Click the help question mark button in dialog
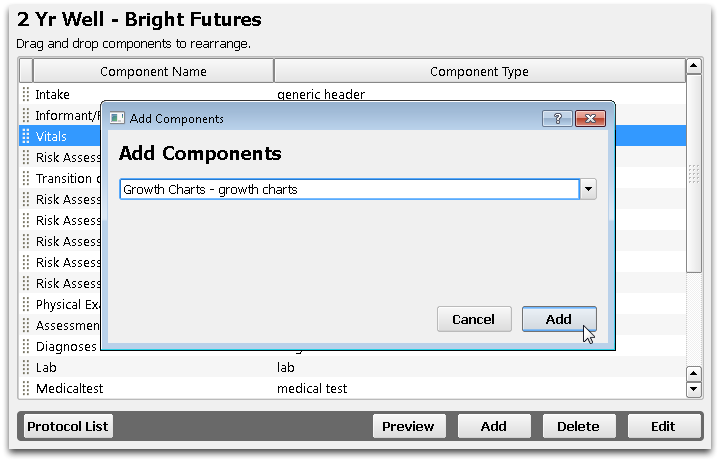Screen dimensions: 720x462 tap(557, 118)
